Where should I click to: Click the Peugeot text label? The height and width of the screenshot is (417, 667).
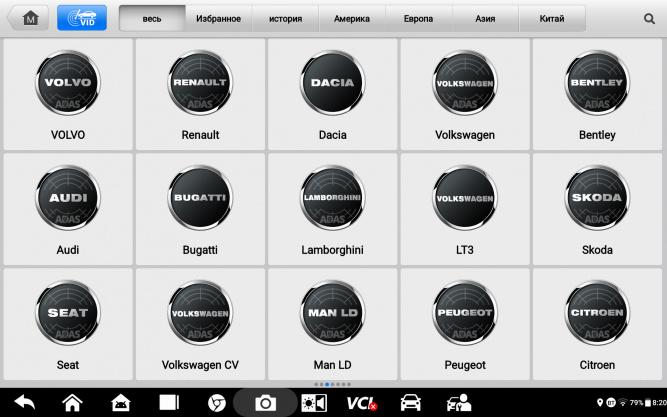pos(465,365)
